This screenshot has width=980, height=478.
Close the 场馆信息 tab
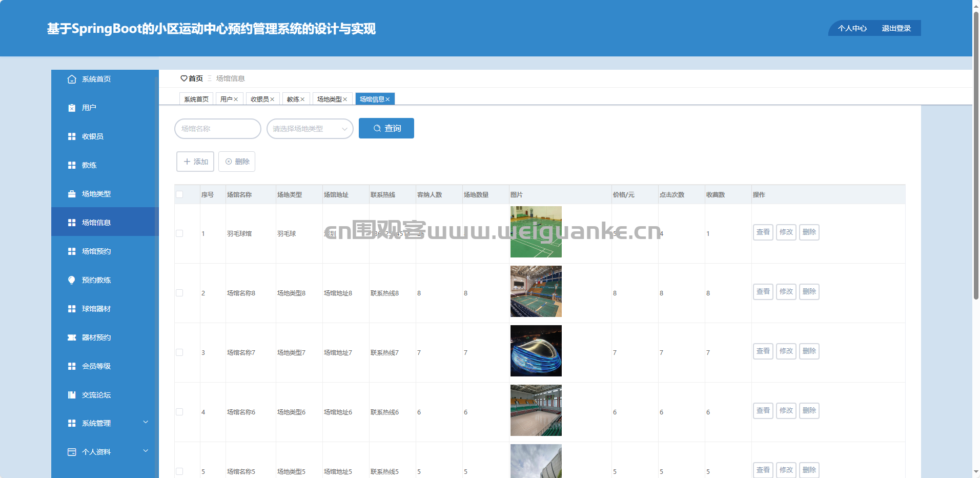387,99
